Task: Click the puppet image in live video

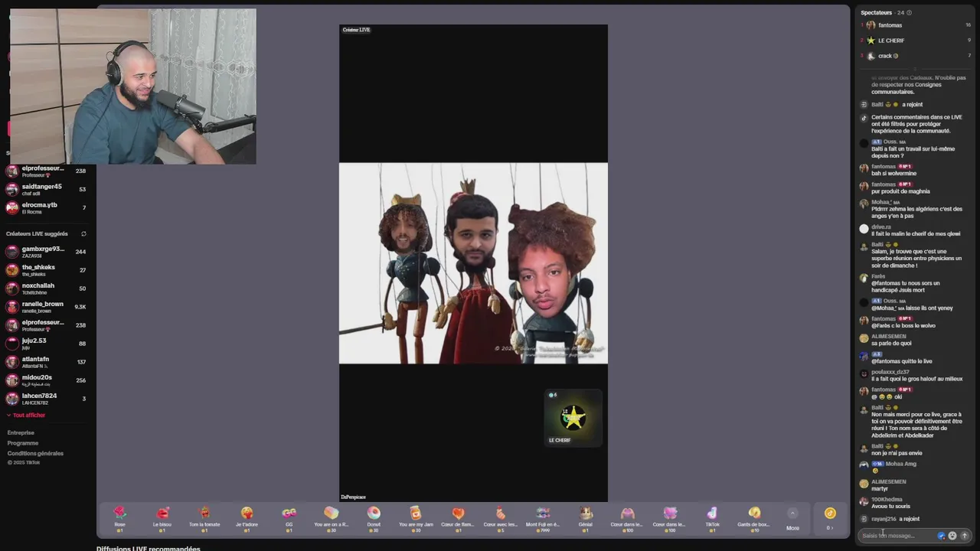Action: (x=473, y=263)
